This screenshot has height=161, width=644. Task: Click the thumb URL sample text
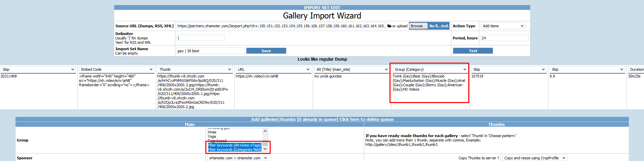point(193,91)
